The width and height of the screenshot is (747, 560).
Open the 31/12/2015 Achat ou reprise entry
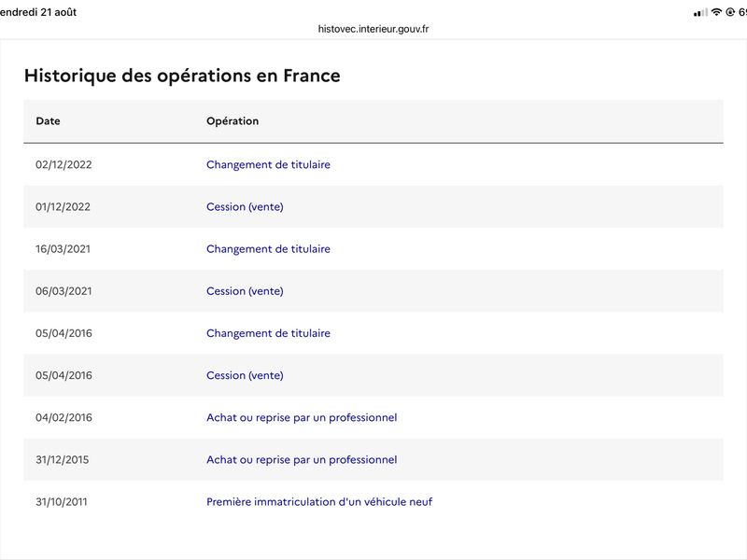[302, 459]
